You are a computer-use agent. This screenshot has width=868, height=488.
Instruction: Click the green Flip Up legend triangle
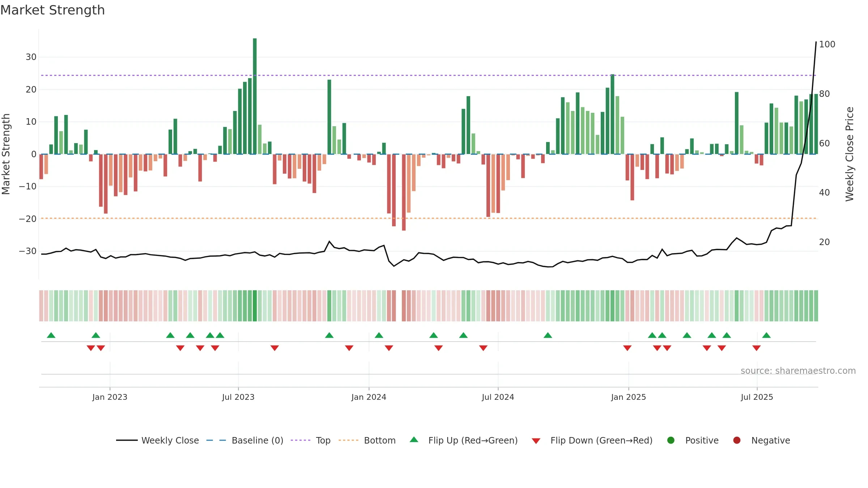coord(414,440)
